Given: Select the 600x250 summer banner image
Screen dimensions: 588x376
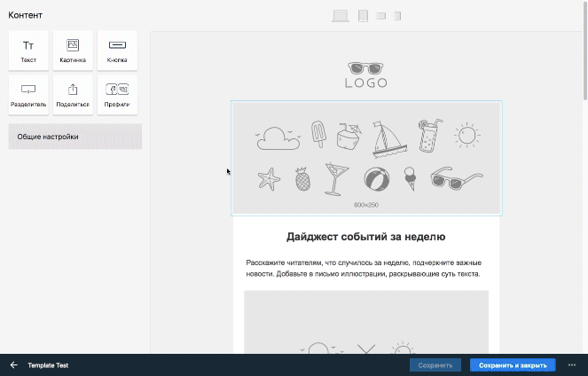Looking at the screenshot, I should [x=366, y=158].
